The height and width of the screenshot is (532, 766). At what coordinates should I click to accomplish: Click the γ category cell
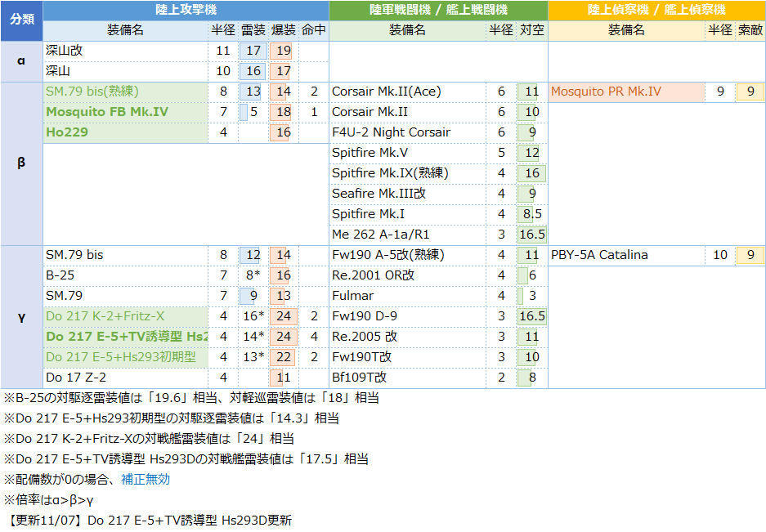coord(21,316)
